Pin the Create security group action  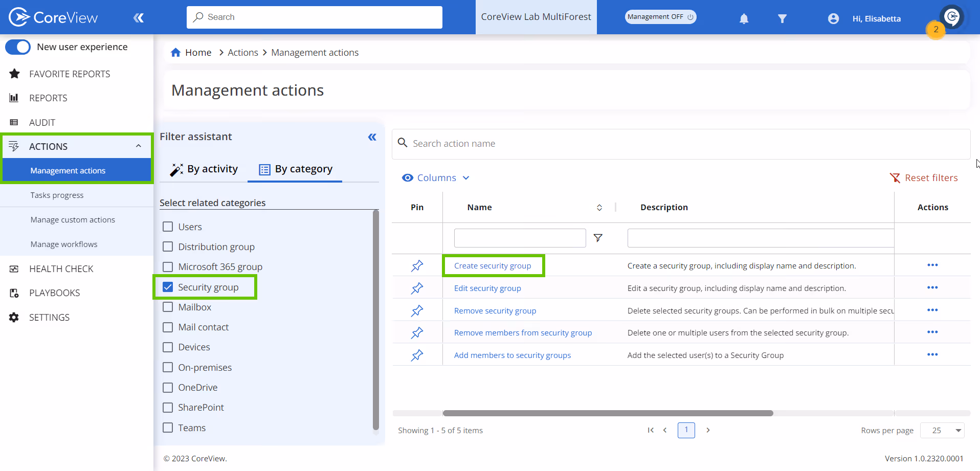(x=417, y=265)
